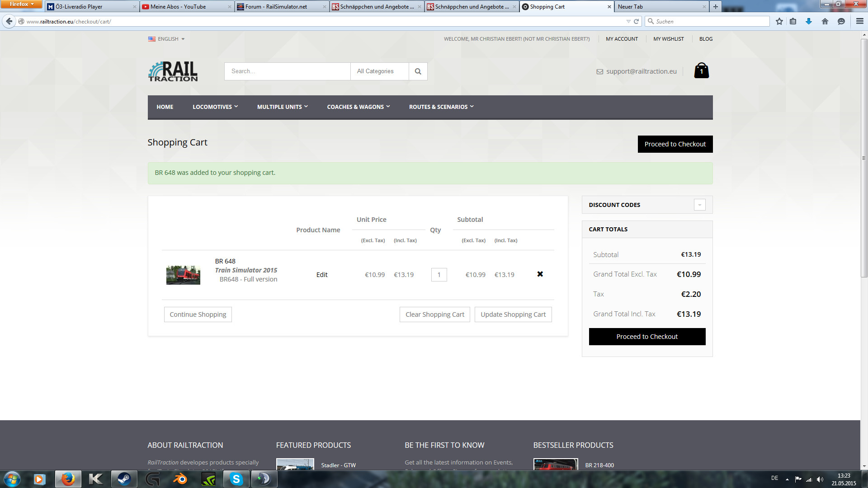Click the BR 648 product thumbnail
The height and width of the screenshot is (488, 868).
click(183, 275)
